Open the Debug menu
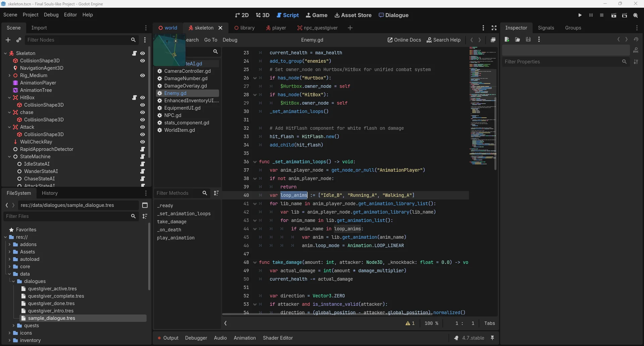Viewport: 644px width, 346px height. pos(51,15)
